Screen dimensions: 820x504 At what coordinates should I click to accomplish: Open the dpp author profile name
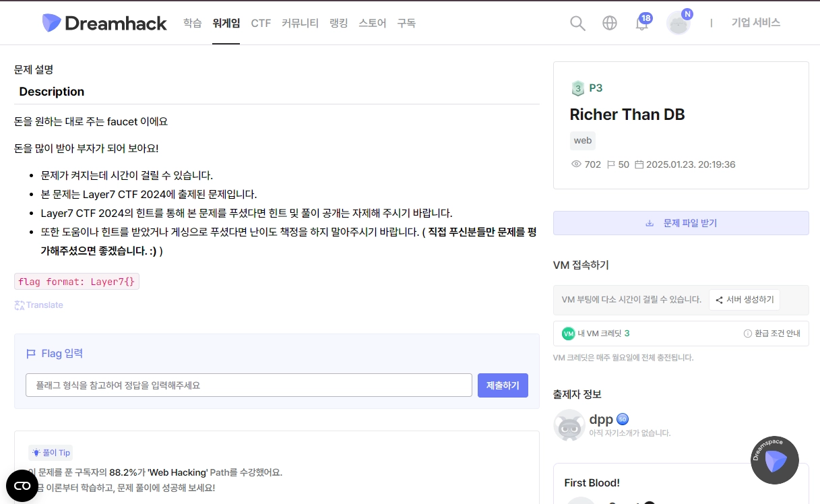click(x=601, y=419)
